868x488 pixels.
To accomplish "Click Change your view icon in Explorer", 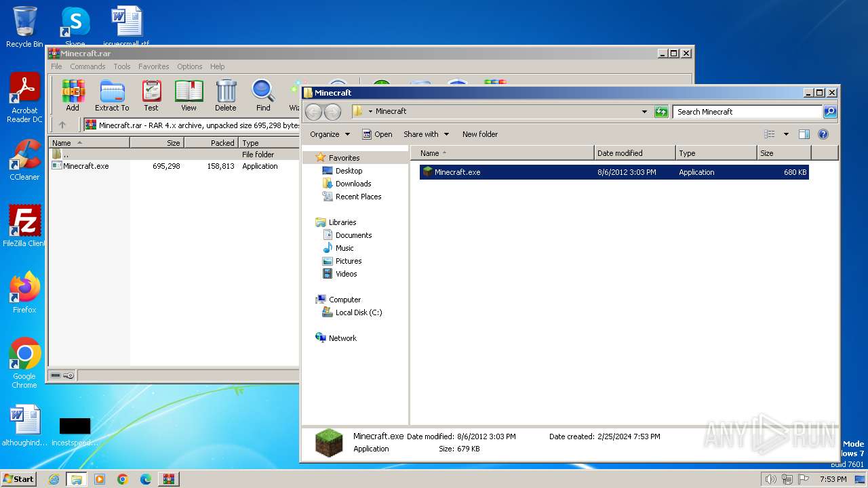I will tap(770, 134).
